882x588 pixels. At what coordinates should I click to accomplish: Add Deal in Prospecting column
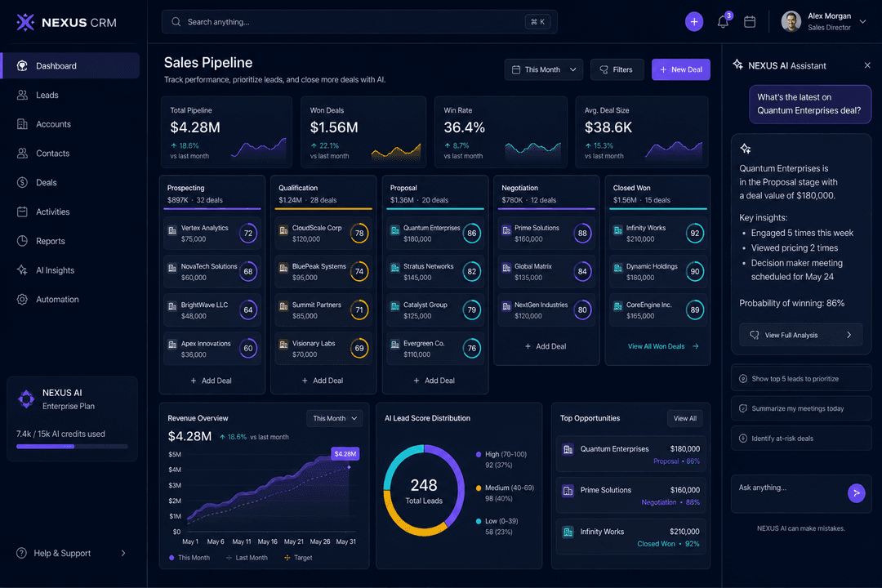211,381
